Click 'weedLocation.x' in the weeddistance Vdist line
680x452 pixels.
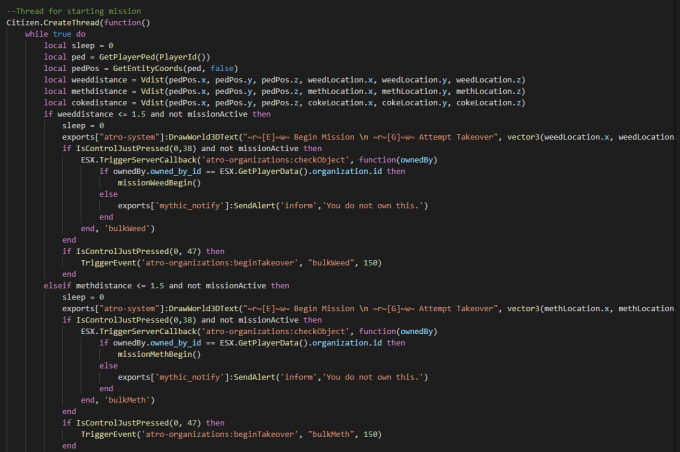click(340, 80)
